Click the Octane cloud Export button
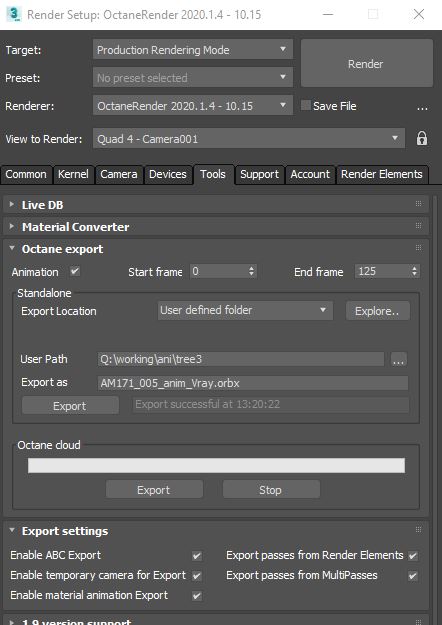442x625 pixels. (154, 489)
